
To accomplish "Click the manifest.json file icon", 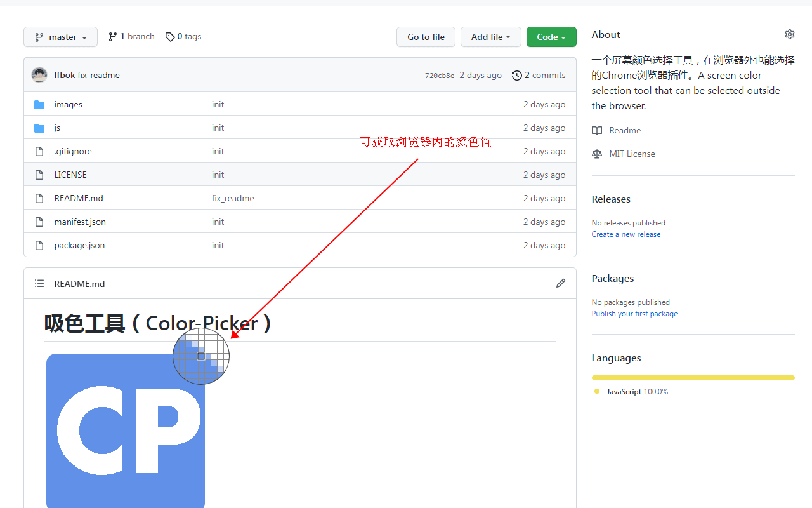I will [x=39, y=222].
